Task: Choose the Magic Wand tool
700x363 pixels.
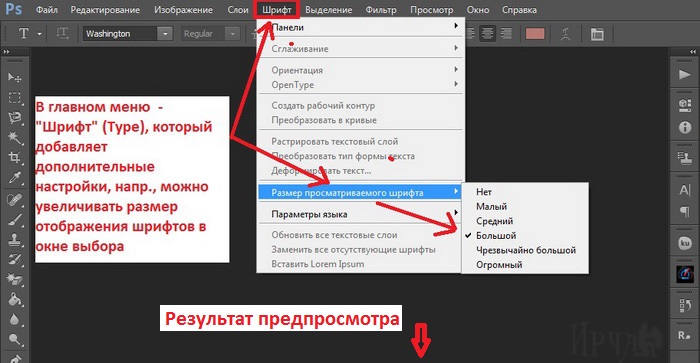Action: (x=14, y=138)
